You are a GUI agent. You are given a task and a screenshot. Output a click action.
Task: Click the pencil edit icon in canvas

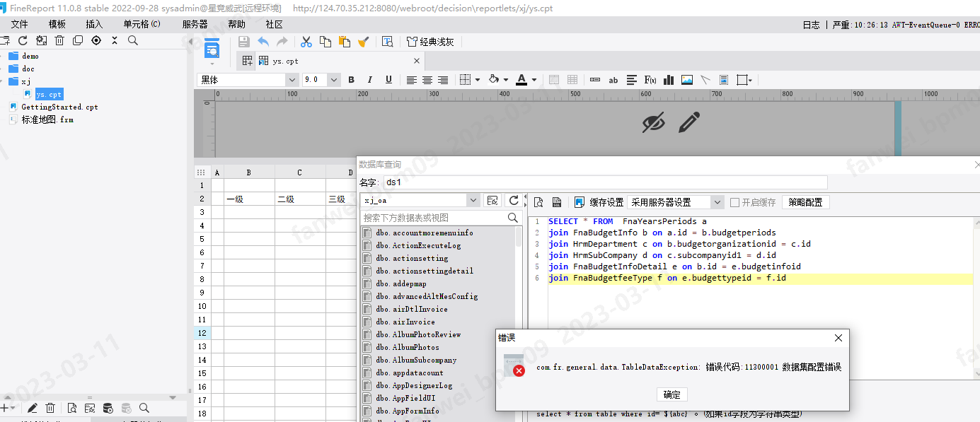pyautogui.click(x=688, y=122)
